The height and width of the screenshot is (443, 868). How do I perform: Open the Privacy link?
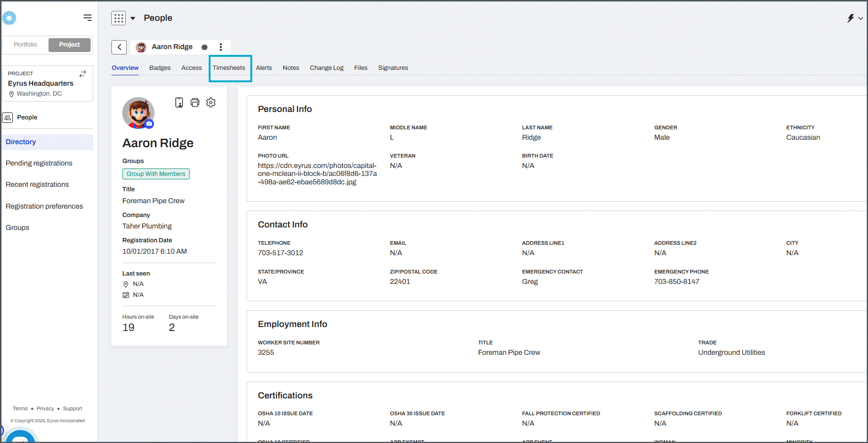pos(45,409)
